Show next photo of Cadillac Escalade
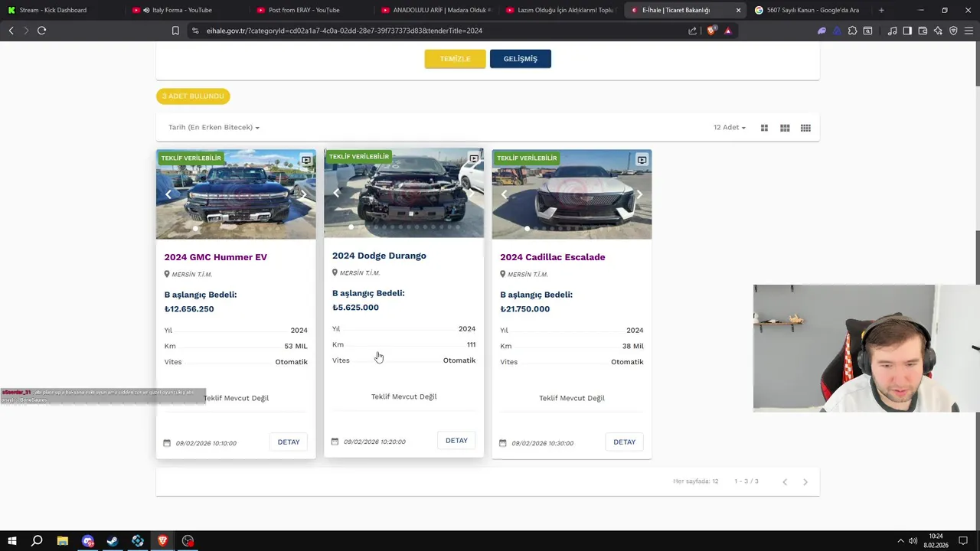The width and height of the screenshot is (980, 551). click(639, 194)
